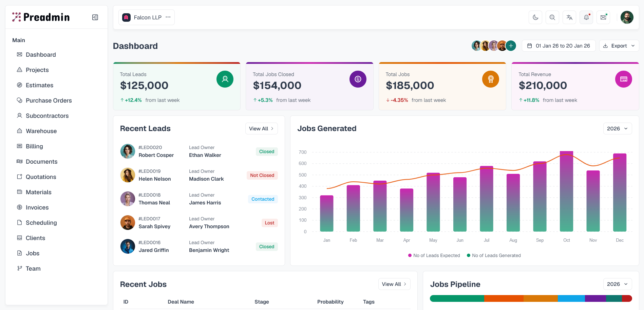The image size is (644, 310).
Task: Click the Subcontractors person icon
Action: [x=20, y=115]
